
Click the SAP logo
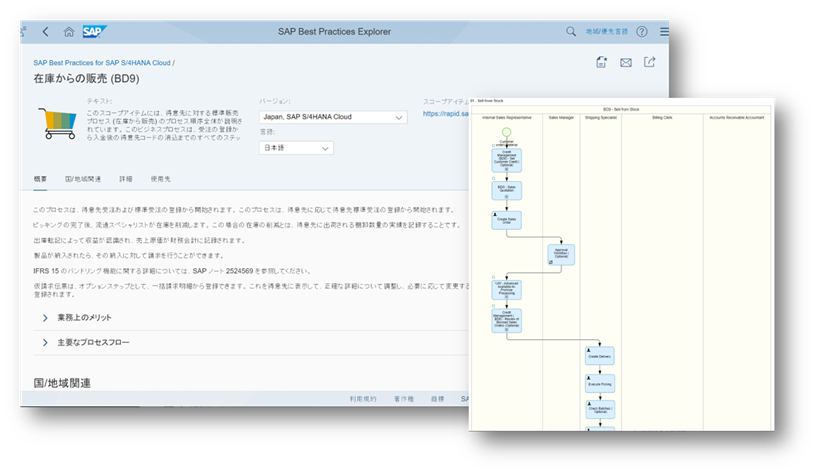tap(94, 32)
